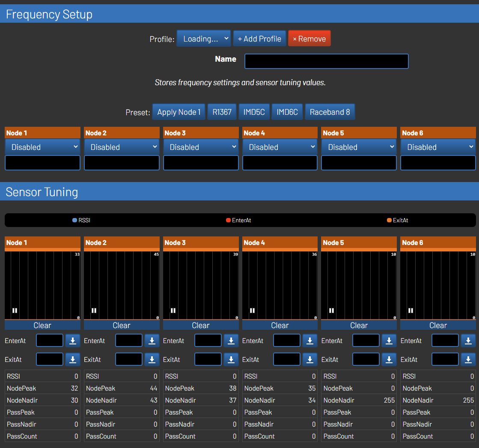479x448 pixels.
Task: Open the Node 1 frequency dropdown
Action: pos(42,147)
